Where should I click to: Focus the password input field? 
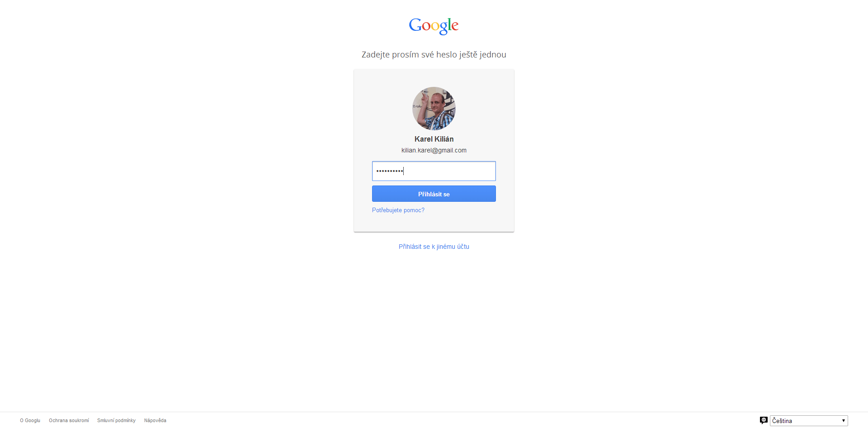click(x=434, y=171)
